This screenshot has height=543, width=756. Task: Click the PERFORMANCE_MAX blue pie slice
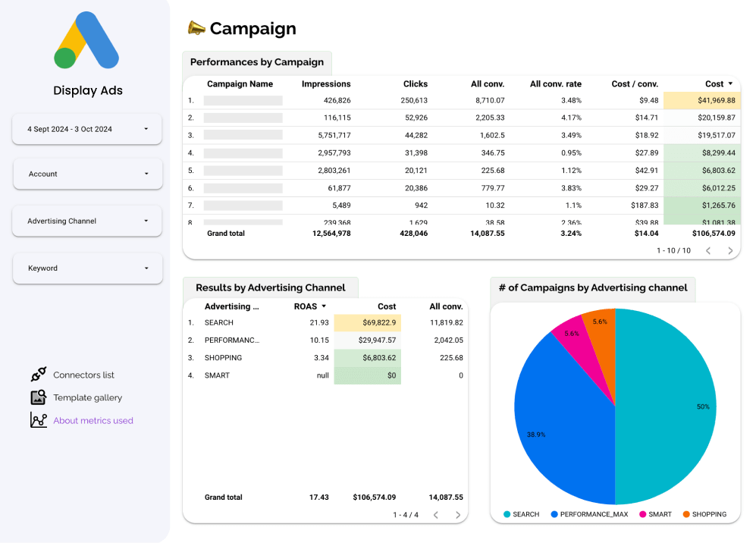tap(561, 425)
